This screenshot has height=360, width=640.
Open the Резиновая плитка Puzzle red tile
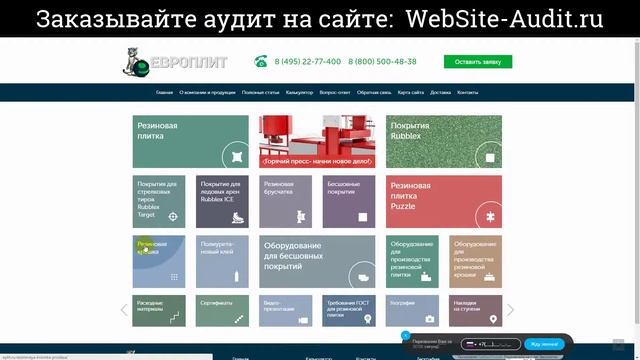point(444,202)
